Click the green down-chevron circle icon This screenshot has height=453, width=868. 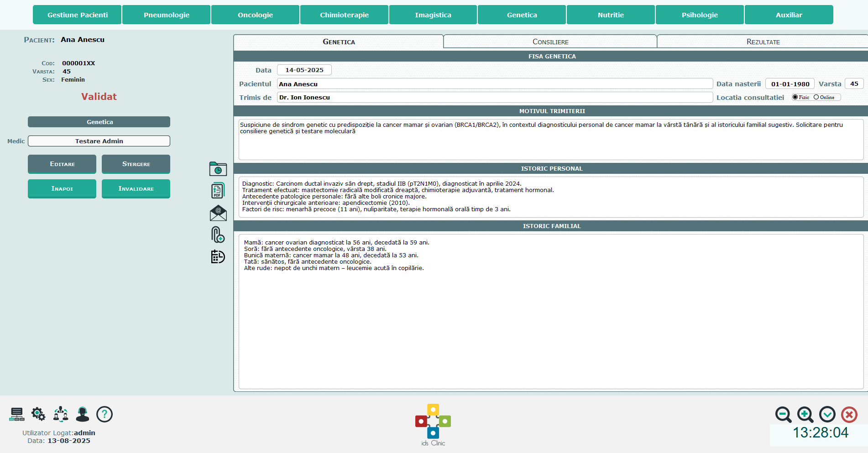827,414
